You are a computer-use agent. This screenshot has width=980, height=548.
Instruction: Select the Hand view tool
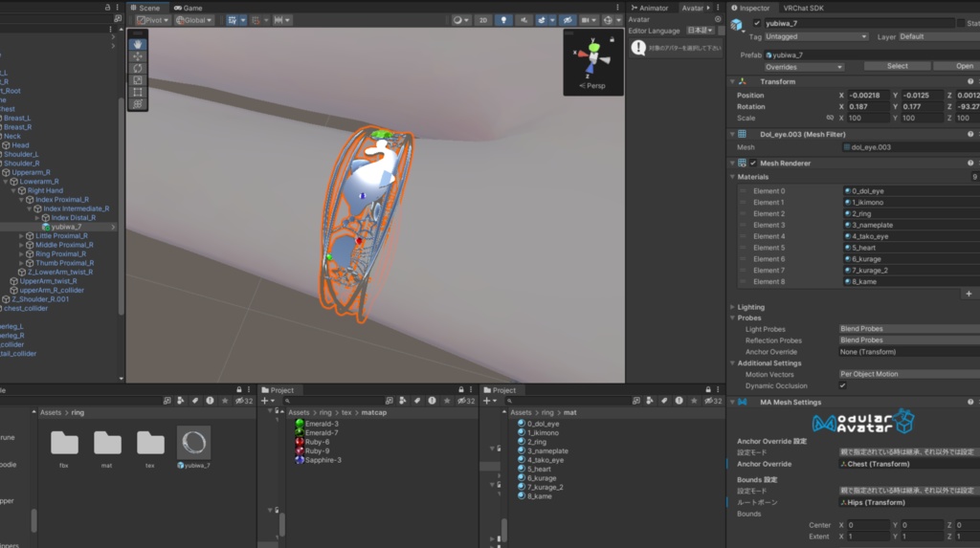(138, 44)
